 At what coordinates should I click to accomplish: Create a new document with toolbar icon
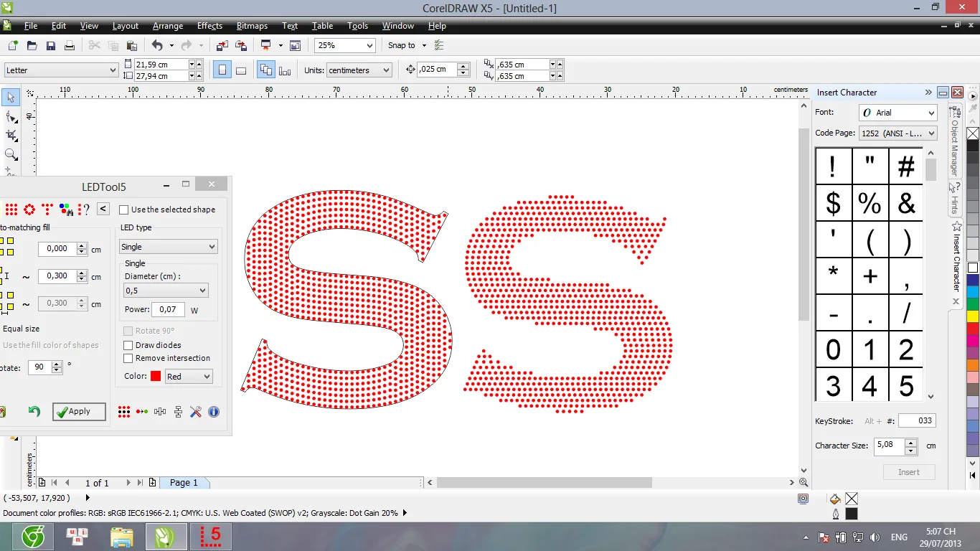(x=12, y=45)
